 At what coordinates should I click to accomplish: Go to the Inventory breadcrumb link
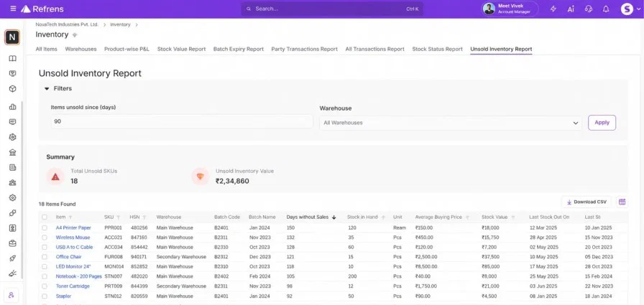[x=120, y=24]
